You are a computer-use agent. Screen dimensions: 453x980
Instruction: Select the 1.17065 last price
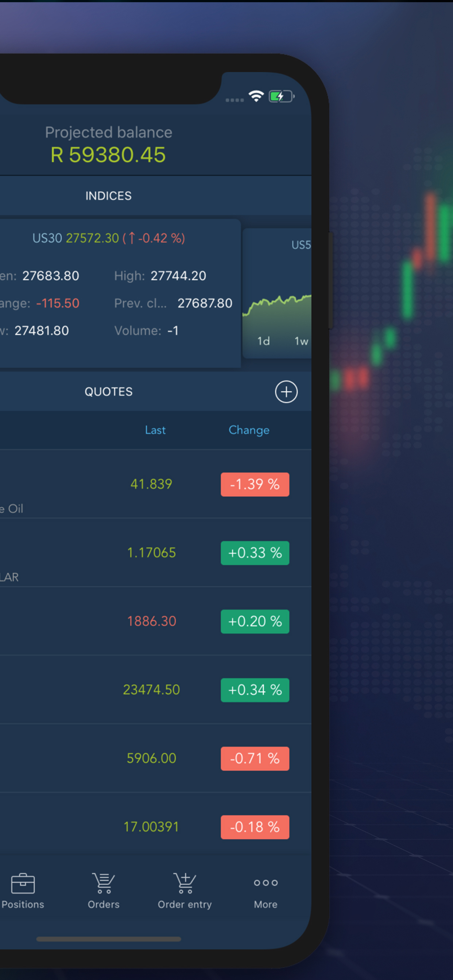click(151, 552)
